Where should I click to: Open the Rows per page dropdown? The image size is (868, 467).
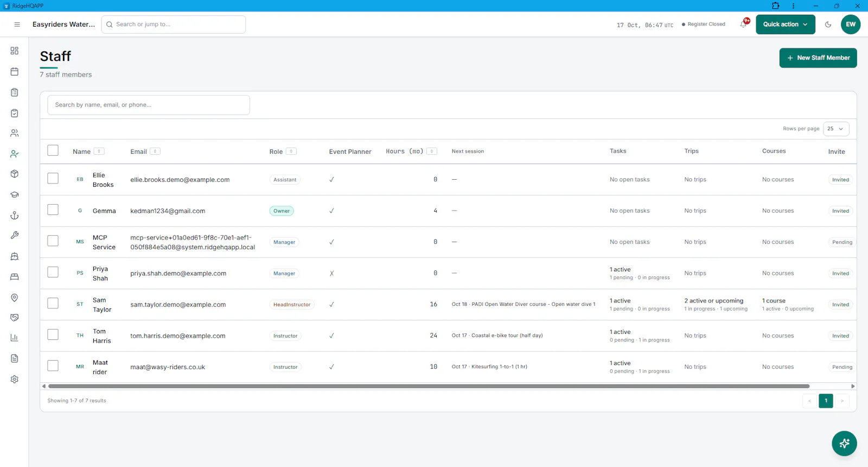point(836,129)
